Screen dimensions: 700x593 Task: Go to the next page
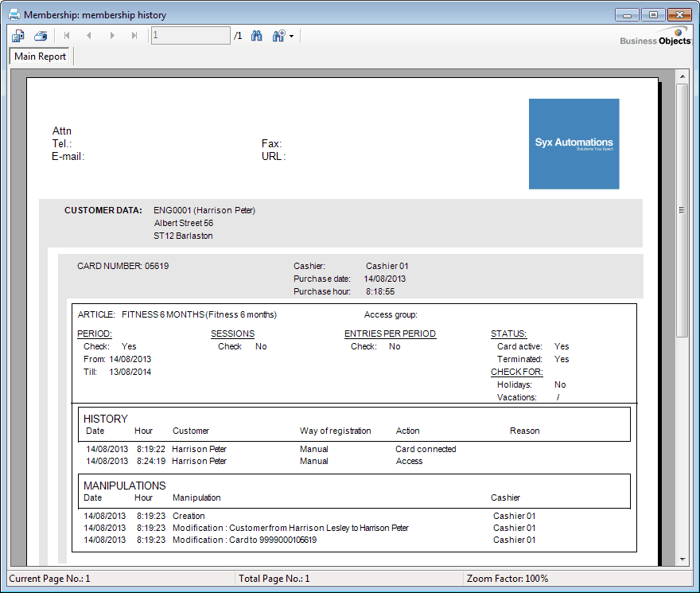coord(112,36)
